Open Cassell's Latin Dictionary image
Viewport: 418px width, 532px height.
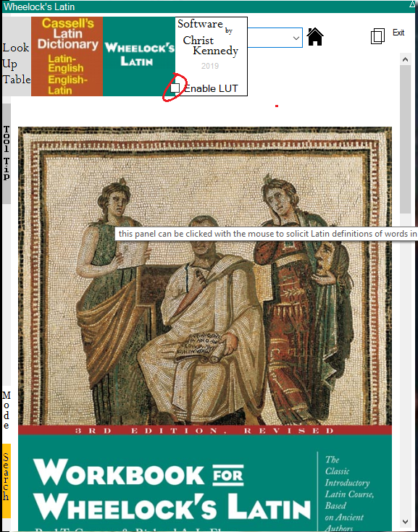(67, 56)
